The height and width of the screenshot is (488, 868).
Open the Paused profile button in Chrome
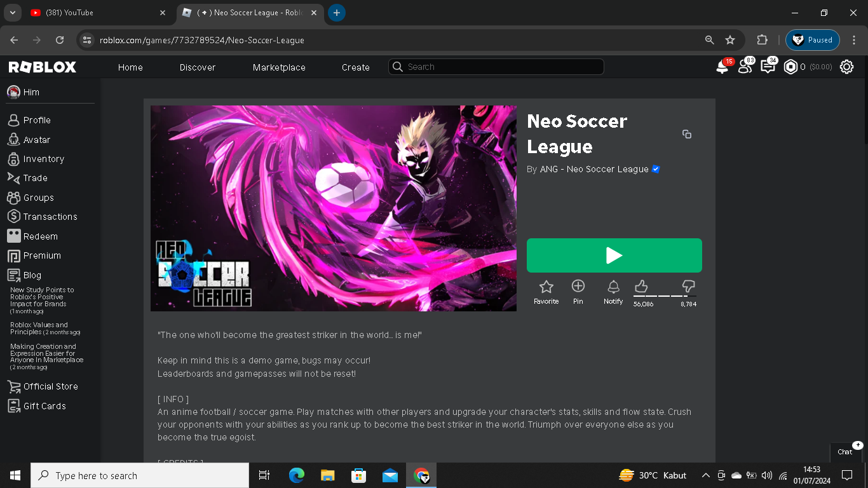[813, 40]
